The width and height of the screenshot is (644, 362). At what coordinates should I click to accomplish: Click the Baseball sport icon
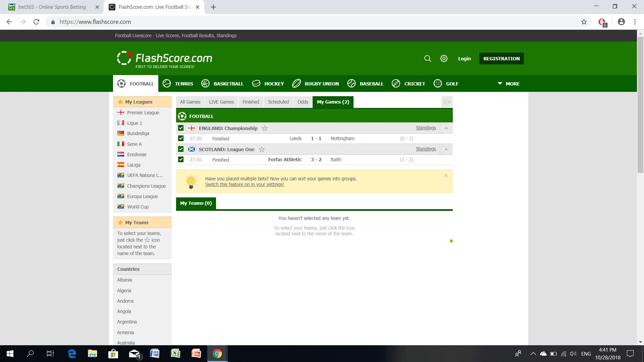(352, 83)
